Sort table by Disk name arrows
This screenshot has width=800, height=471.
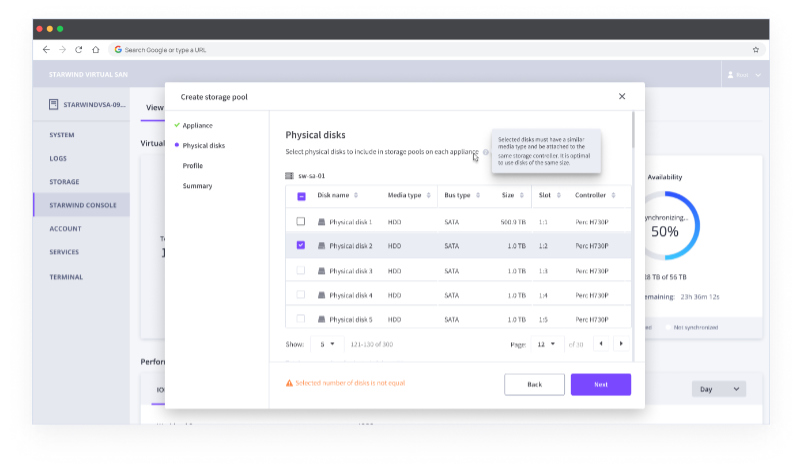pyautogui.click(x=356, y=195)
